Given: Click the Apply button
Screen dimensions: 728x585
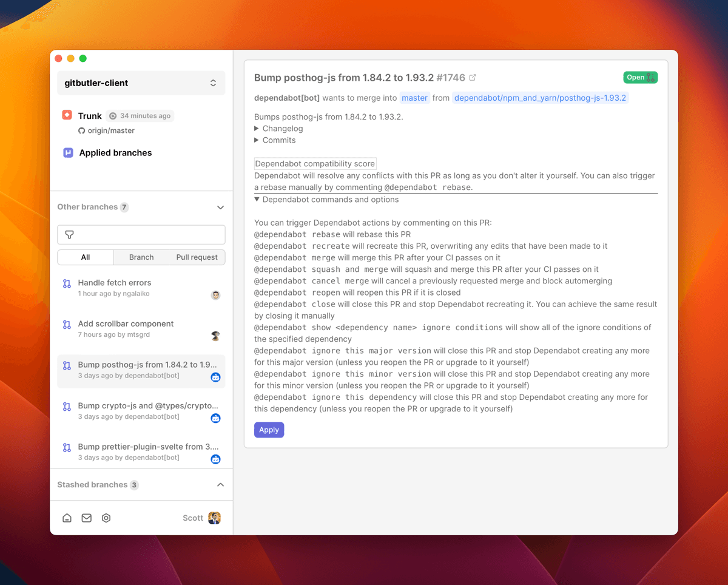Looking at the screenshot, I should click(x=269, y=430).
